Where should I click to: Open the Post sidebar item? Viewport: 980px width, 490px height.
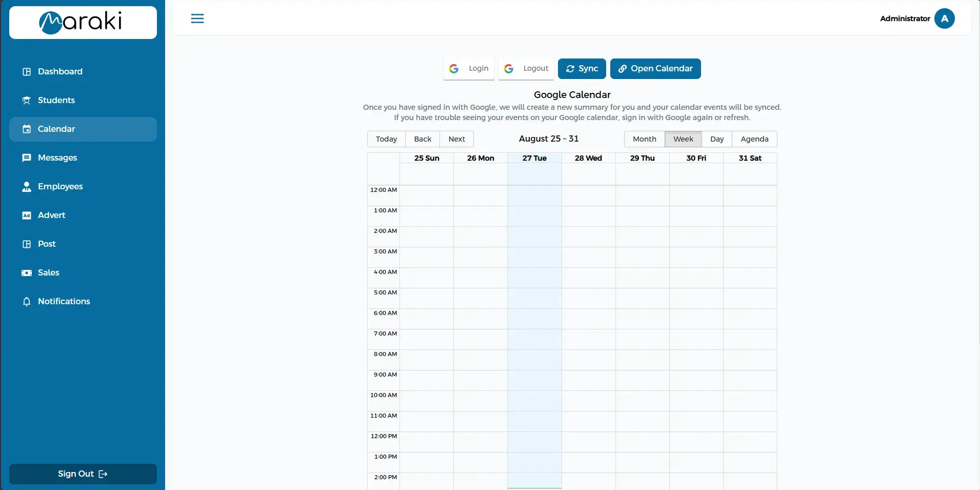[47, 244]
